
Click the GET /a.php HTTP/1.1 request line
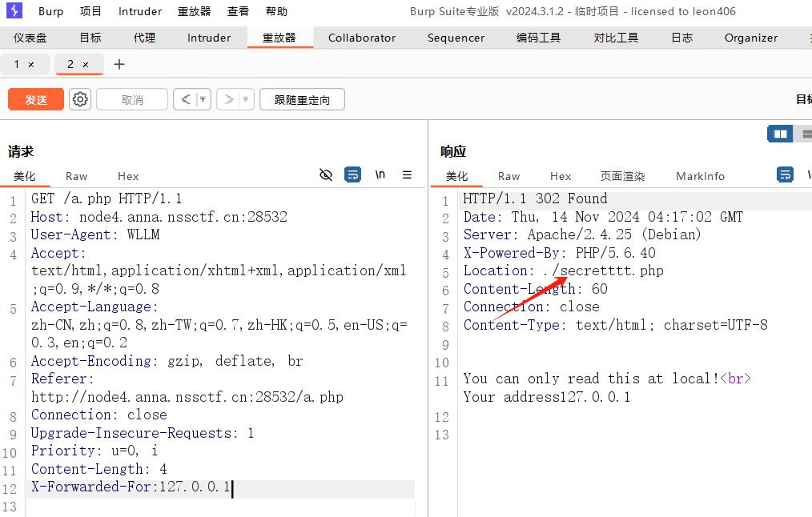coord(107,198)
